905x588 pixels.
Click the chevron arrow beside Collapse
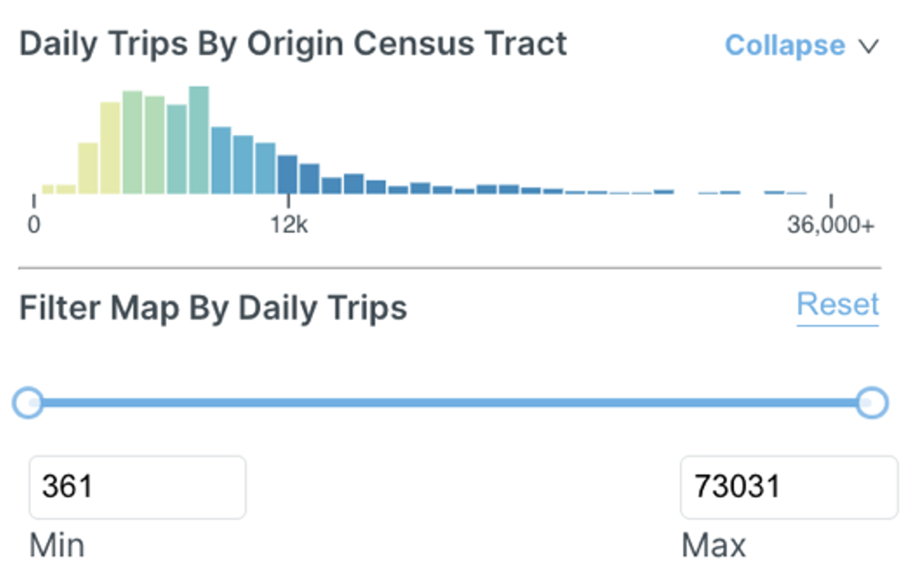(x=868, y=46)
